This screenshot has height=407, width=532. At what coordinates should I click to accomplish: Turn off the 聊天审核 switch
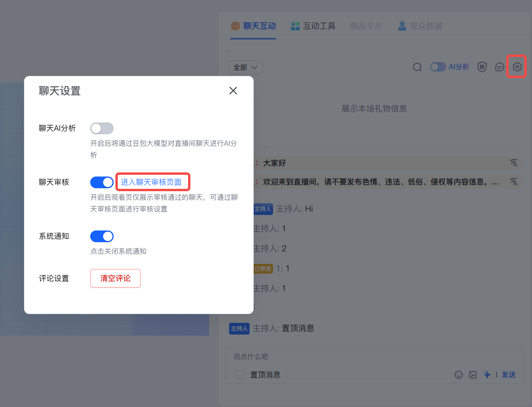point(102,182)
